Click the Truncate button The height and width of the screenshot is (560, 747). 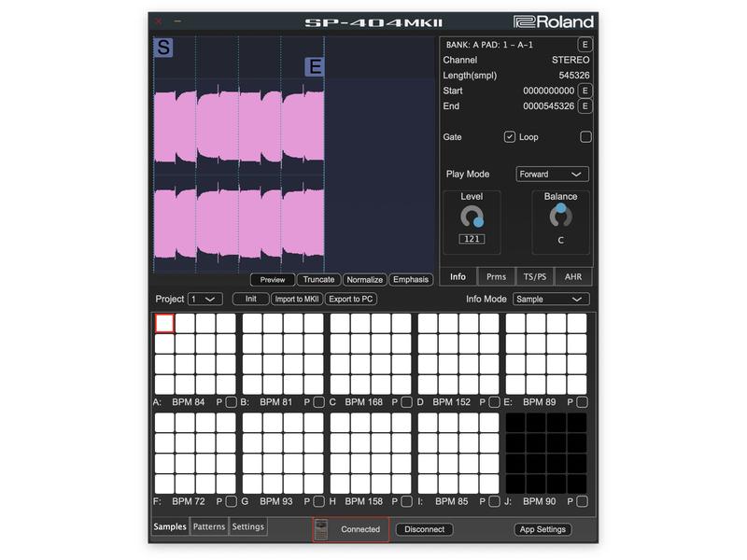coord(318,280)
